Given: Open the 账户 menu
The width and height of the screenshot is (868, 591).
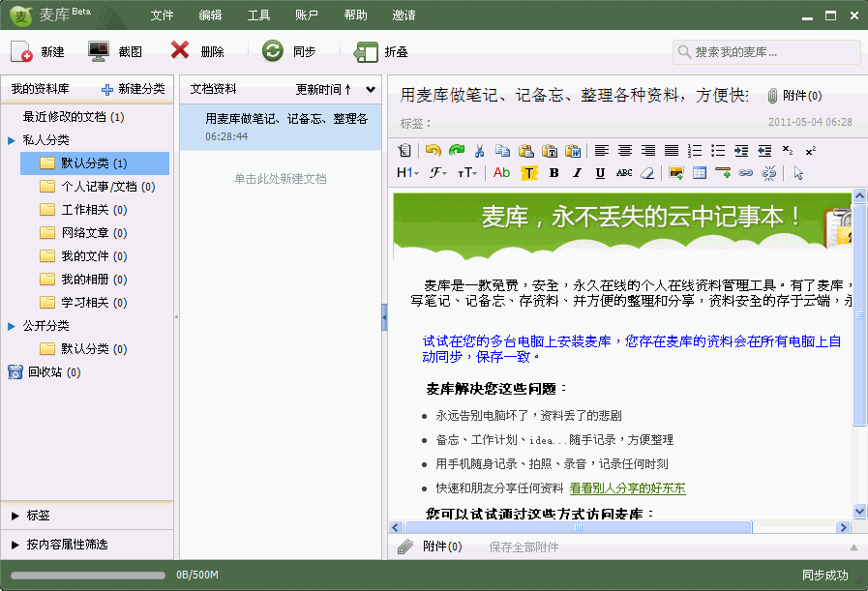Looking at the screenshot, I should [x=307, y=15].
